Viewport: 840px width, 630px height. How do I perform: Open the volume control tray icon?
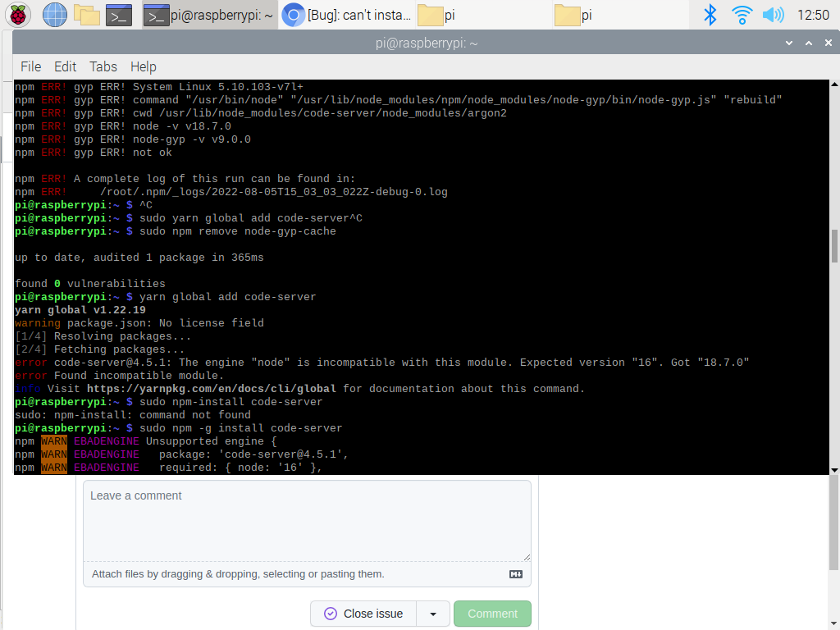click(773, 15)
